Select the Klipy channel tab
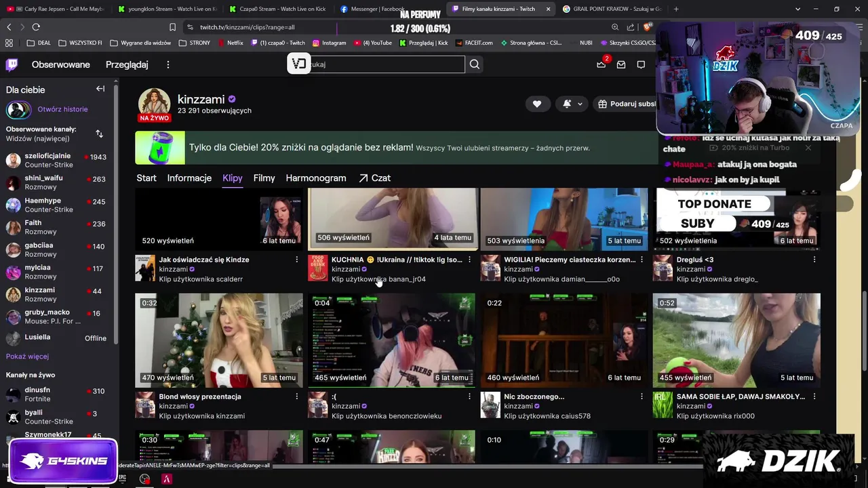This screenshot has width=868, height=488. point(233,178)
